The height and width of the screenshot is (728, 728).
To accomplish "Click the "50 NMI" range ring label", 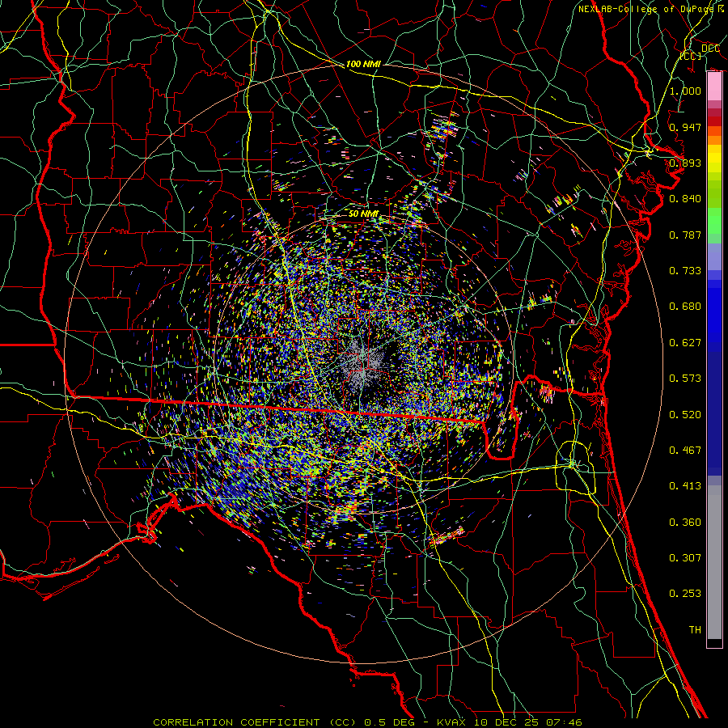I will [x=363, y=214].
